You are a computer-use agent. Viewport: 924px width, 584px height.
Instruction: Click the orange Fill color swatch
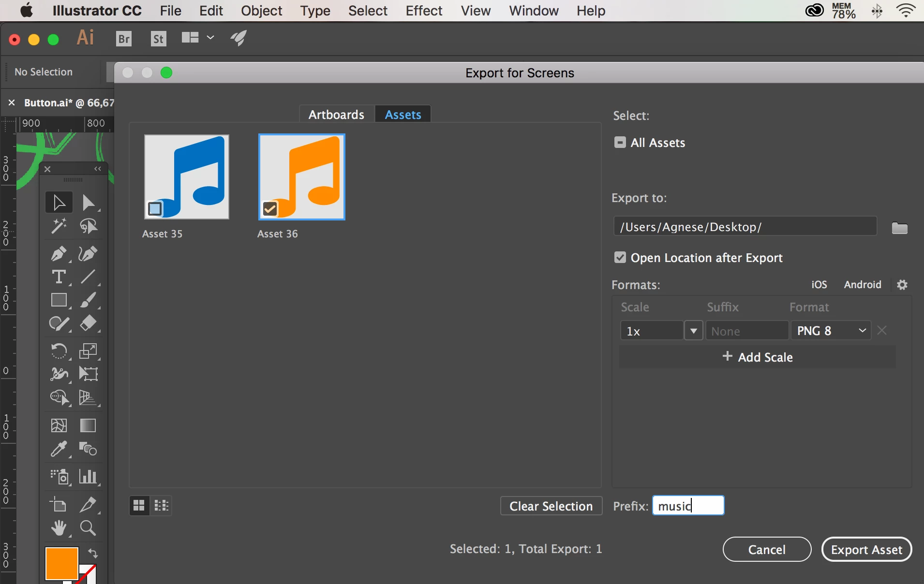tap(61, 563)
